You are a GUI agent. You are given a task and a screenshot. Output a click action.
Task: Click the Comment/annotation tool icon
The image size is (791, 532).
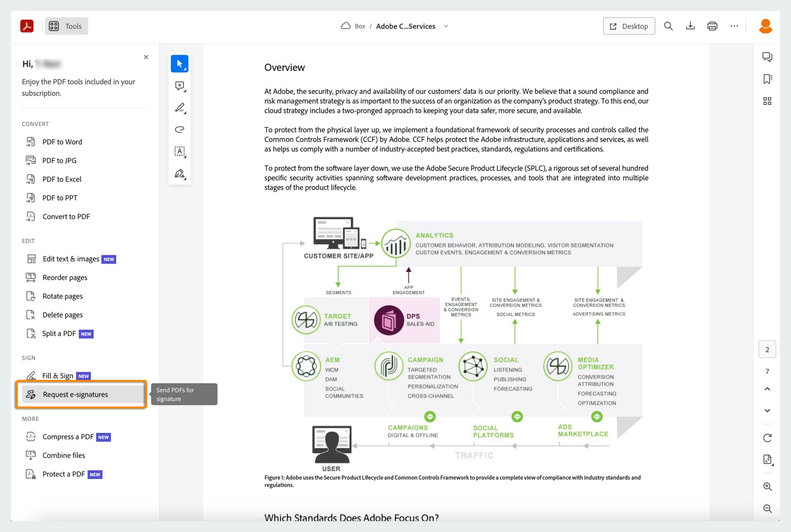tap(179, 86)
